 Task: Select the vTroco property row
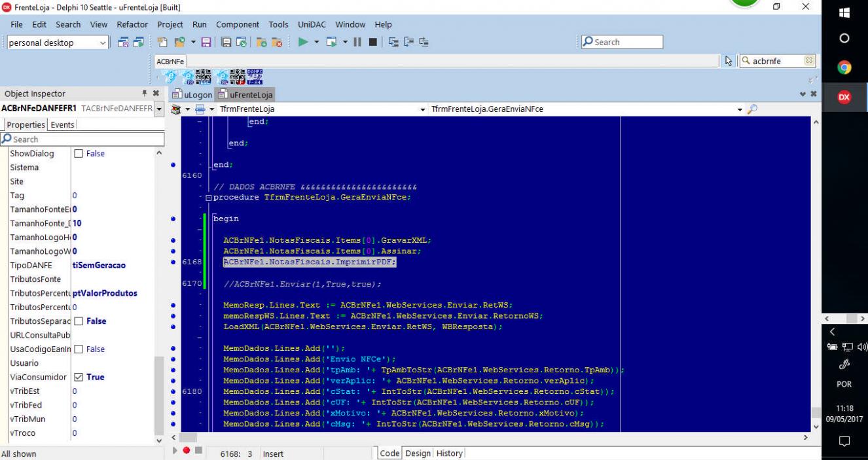(x=81, y=433)
